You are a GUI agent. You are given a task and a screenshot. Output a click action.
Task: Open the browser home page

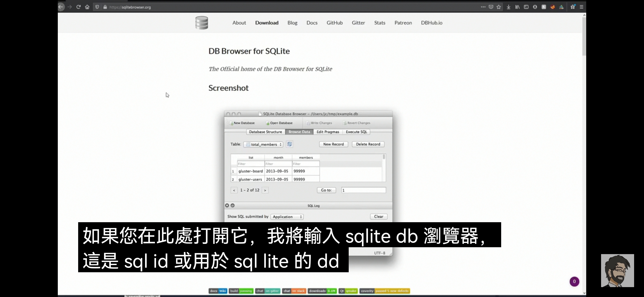87,7
